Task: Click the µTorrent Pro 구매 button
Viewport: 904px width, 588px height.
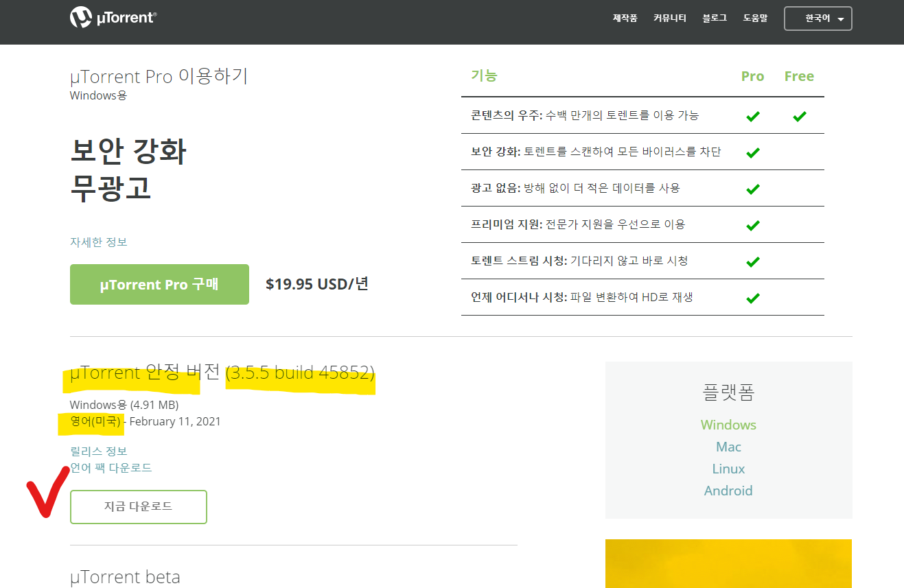Action: (159, 284)
